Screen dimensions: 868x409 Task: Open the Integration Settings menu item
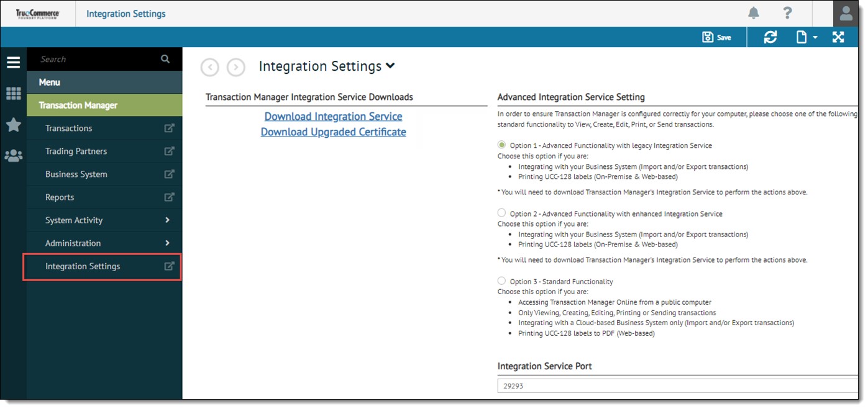point(83,266)
